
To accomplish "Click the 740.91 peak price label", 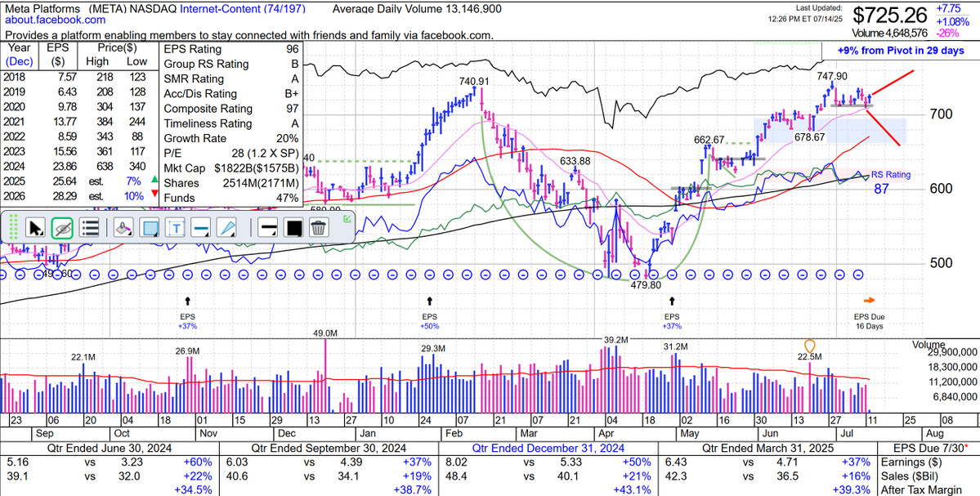I will tap(474, 81).
